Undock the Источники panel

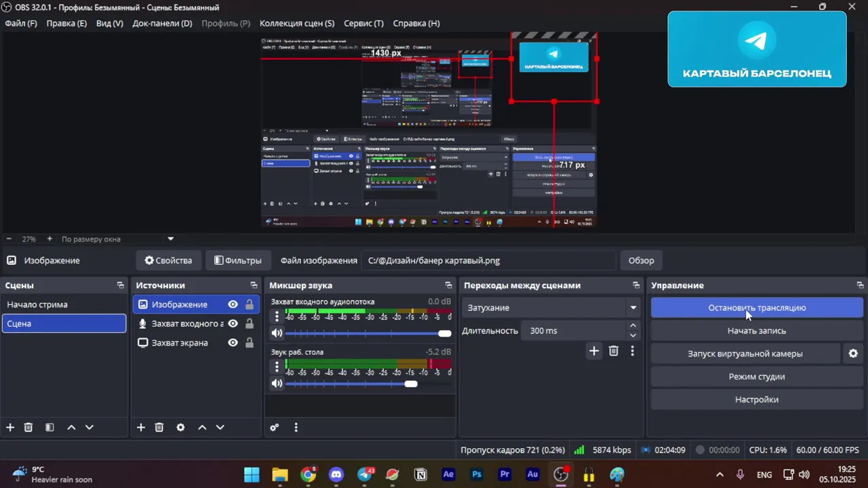(254, 285)
